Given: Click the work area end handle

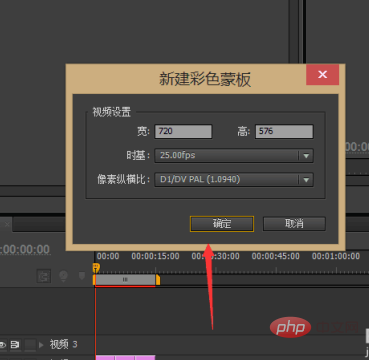Looking at the screenshot, I should click(x=158, y=280).
